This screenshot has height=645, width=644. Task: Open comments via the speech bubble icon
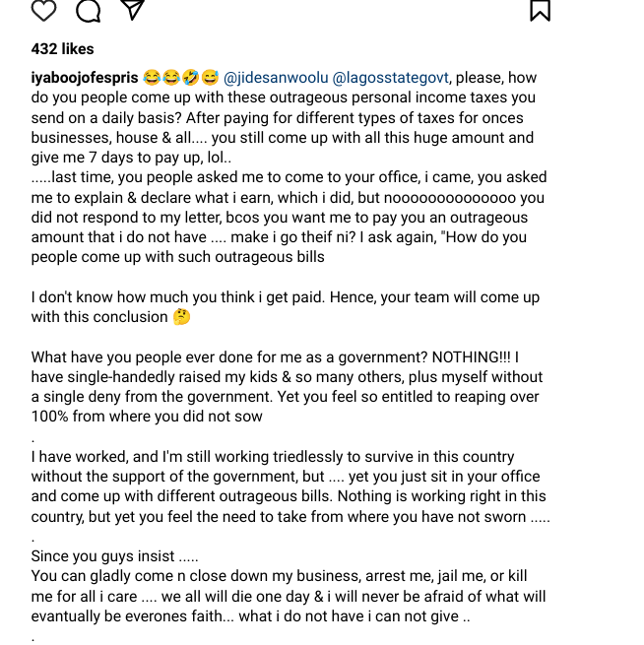(x=88, y=10)
